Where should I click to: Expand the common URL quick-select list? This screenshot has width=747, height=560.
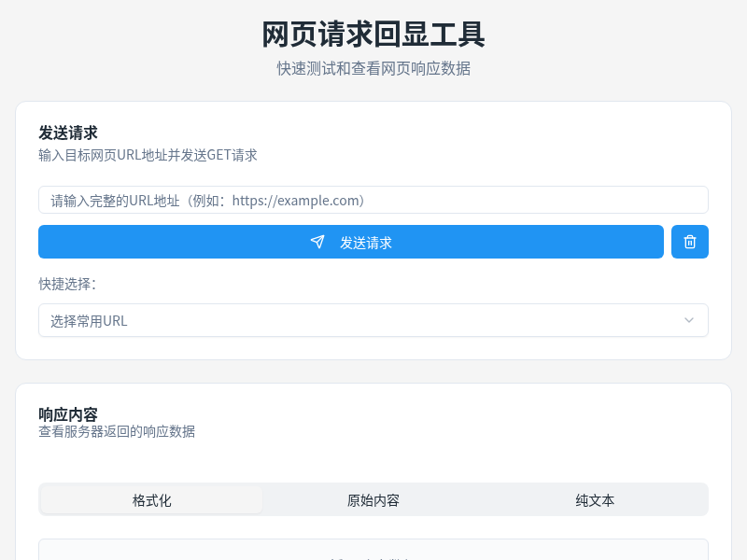[x=373, y=320]
